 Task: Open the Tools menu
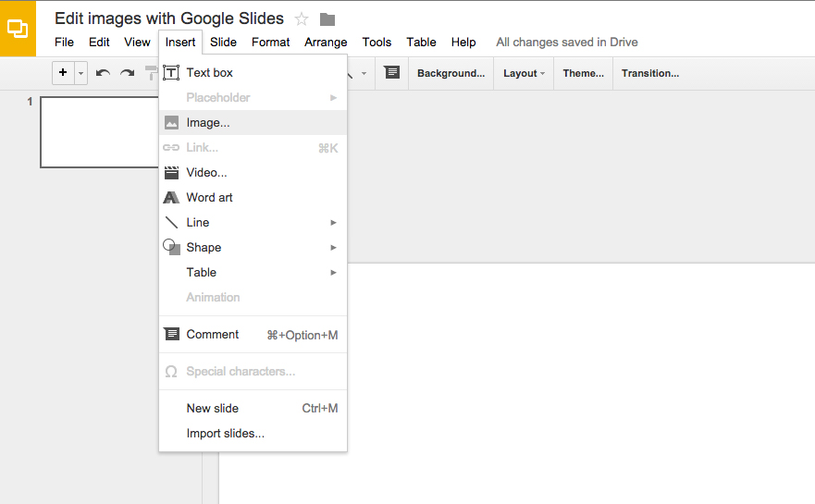click(x=377, y=43)
